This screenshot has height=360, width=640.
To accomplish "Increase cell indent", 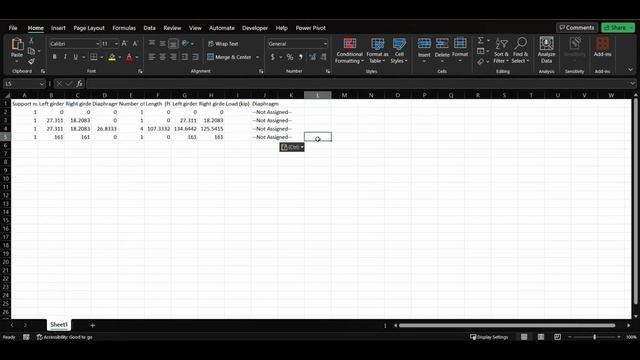I will click(196, 57).
